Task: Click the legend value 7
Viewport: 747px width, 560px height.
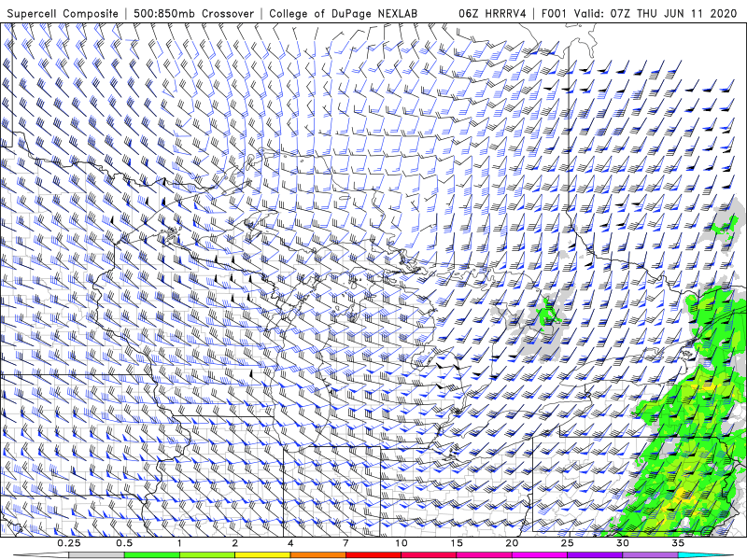Action: (x=345, y=543)
